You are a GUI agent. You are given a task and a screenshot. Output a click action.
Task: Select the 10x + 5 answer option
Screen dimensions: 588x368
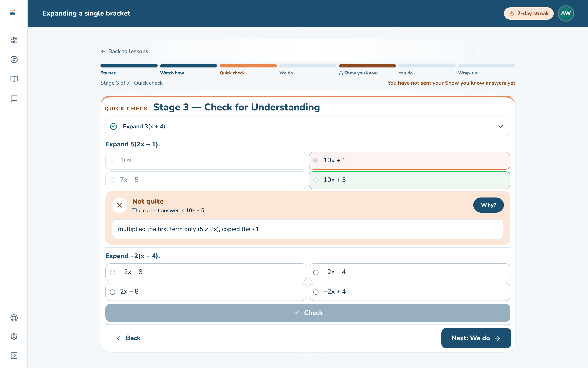point(409,180)
